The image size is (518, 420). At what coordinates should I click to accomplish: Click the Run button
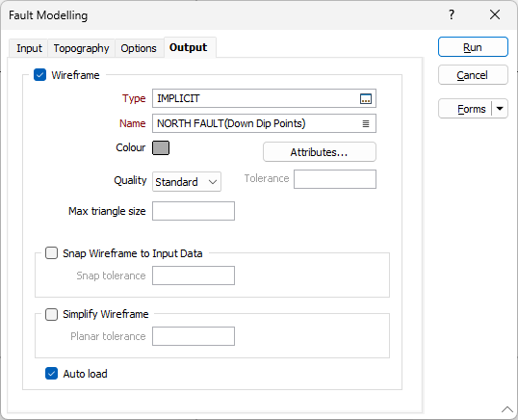[473, 47]
